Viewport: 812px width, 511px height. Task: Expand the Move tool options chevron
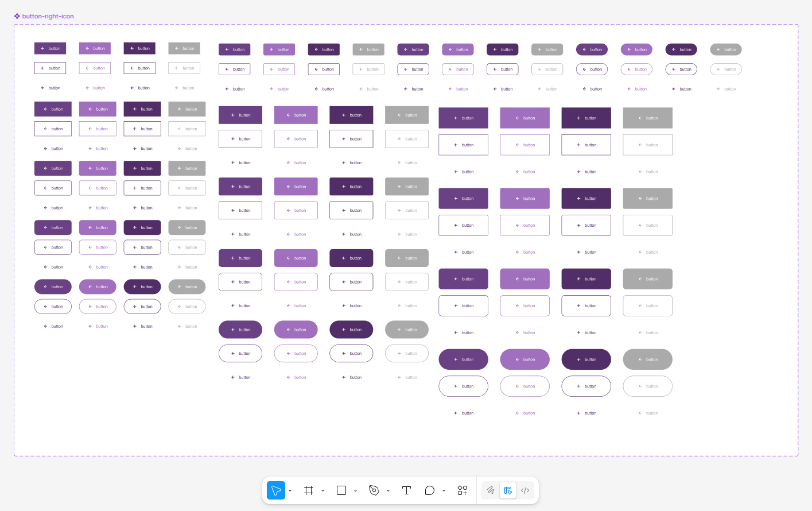pyautogui.click(x=290, y=490)
